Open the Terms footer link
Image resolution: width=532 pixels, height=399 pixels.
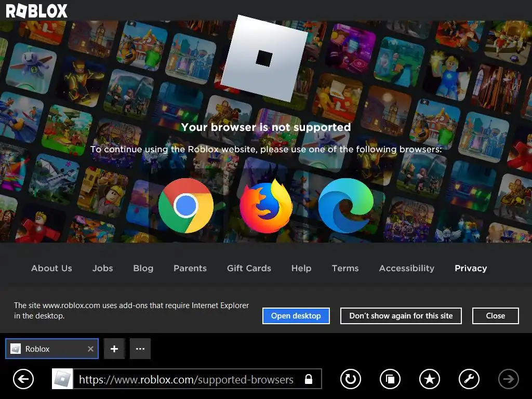[345, 268]
